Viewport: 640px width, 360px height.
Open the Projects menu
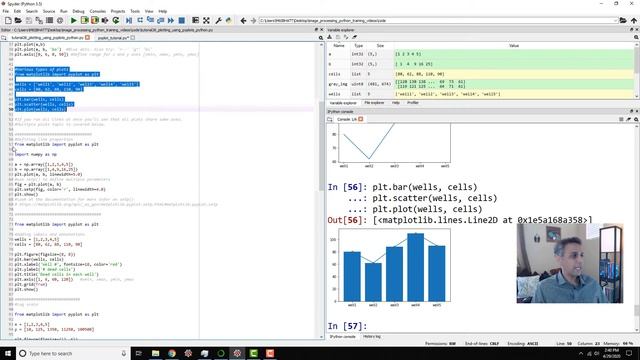[118, 11]
